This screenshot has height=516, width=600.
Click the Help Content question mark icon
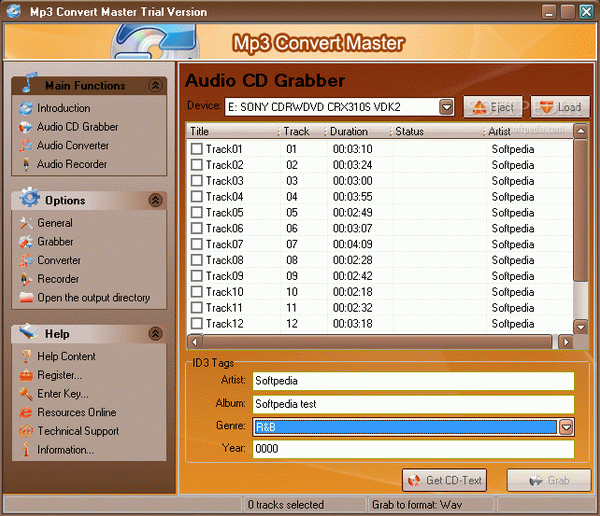26,357
